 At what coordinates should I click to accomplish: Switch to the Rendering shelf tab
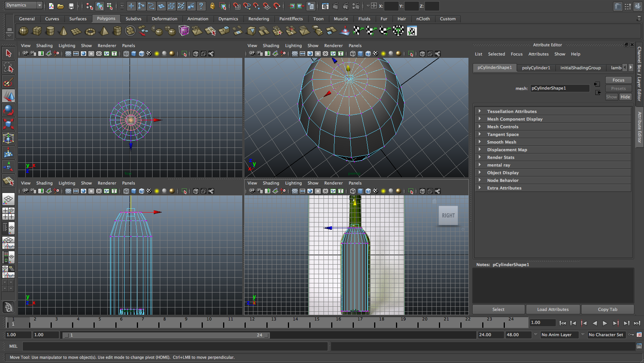[x=258, y=19]
